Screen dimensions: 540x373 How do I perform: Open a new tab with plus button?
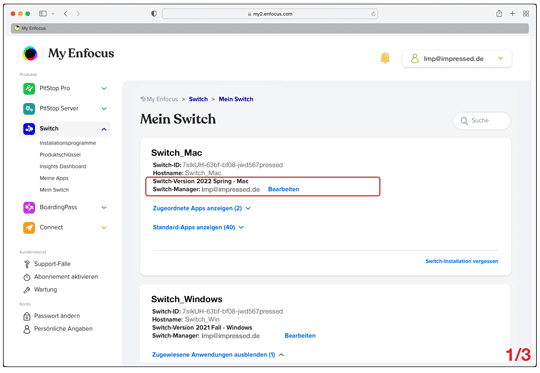coord(512,13)
